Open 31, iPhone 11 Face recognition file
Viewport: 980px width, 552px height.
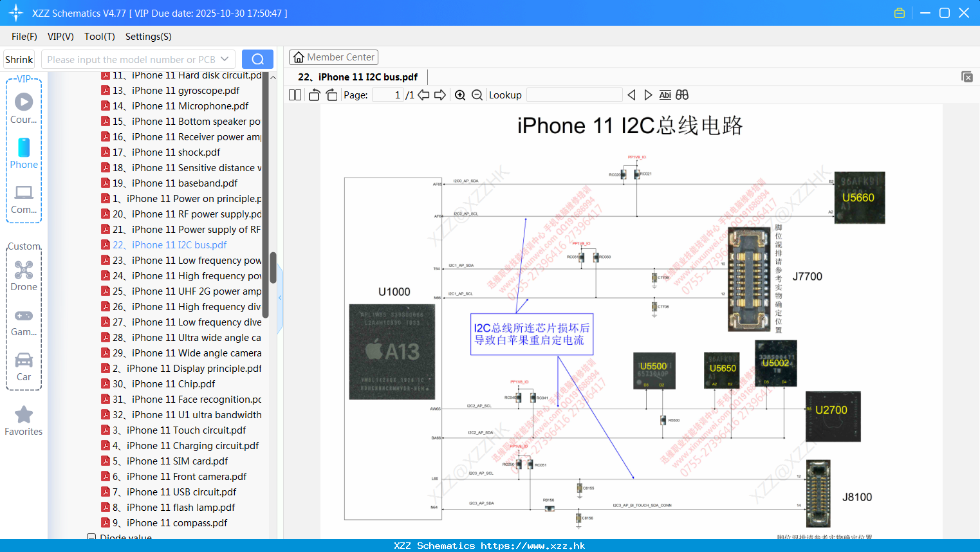tap(181, 400)
